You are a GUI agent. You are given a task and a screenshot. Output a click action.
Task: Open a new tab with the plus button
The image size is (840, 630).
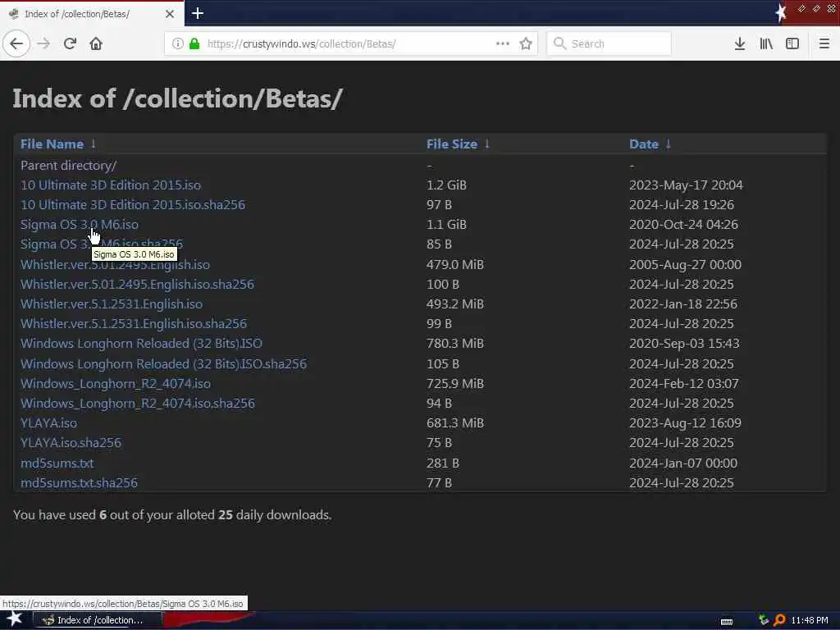pos(197,13)
